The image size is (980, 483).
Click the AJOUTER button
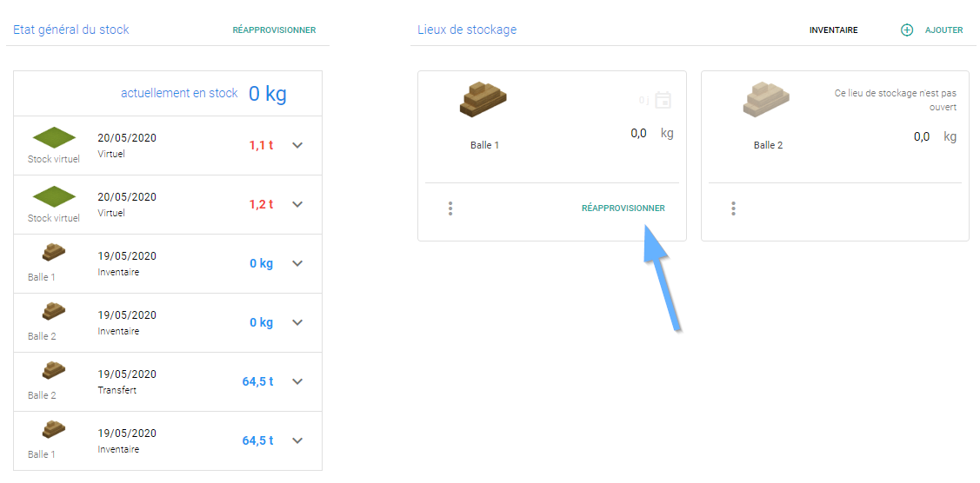click(x=943, y=30)
